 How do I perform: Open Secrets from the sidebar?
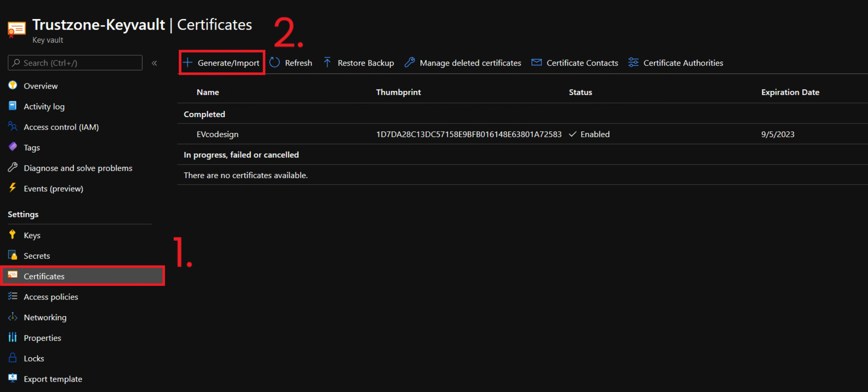click(36, 256)
